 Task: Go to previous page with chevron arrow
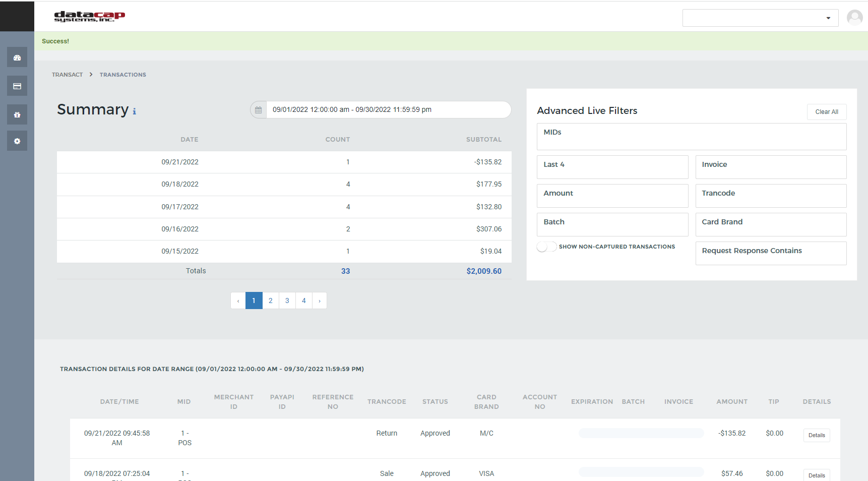point(238,300)
